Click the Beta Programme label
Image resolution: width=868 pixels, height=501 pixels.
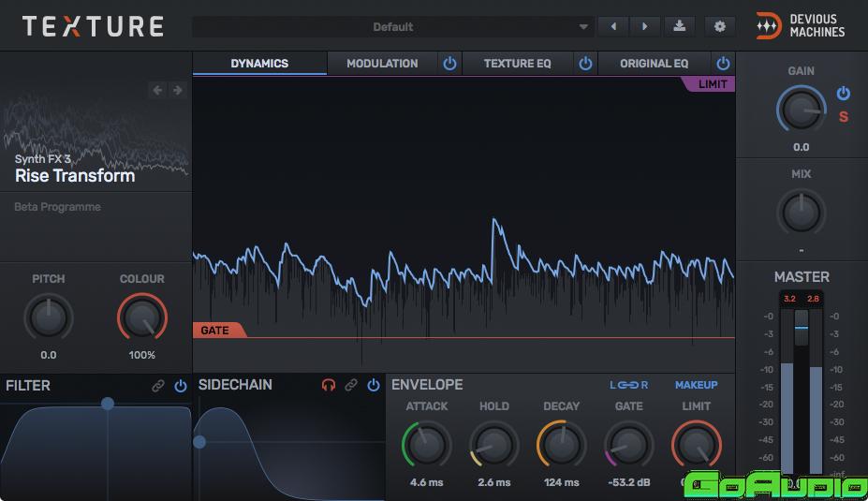[x=57, y=207]
